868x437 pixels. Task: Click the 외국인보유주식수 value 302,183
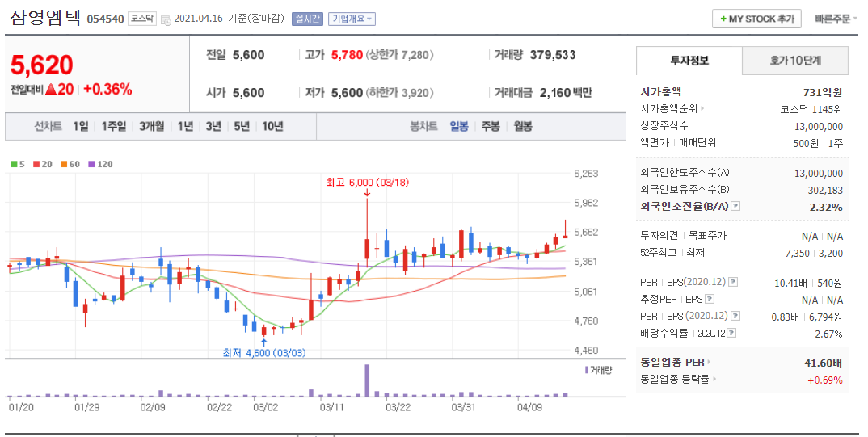825,191
